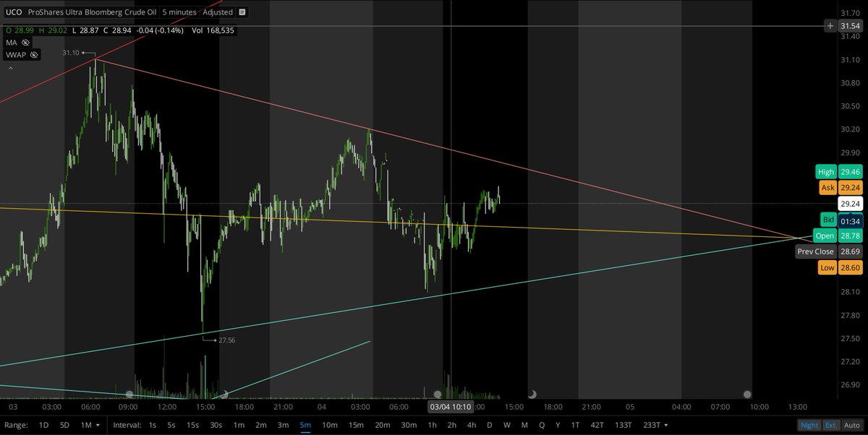Select the 2h interval
Image resolution: width=868 pixels, height=435 pixels.
click(451, 425)
